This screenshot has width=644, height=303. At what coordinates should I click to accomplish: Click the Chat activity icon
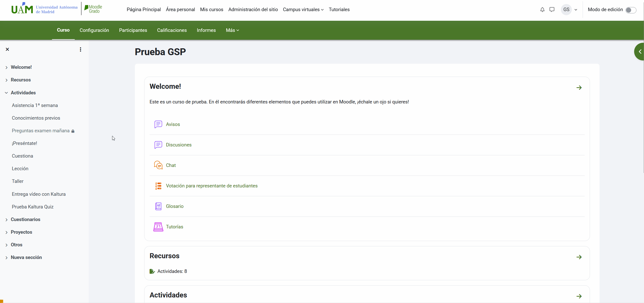click(158, 165)
